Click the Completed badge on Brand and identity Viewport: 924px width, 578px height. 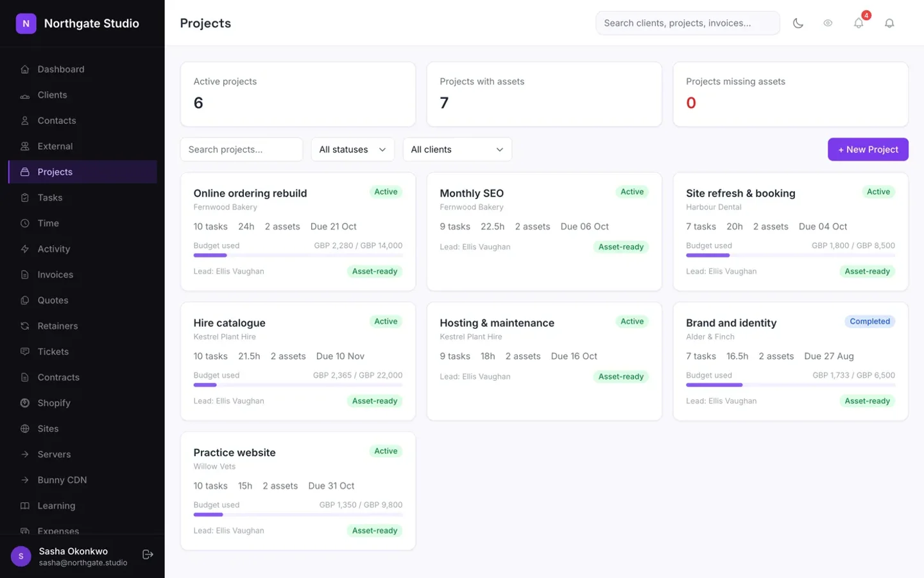point(869,321)
